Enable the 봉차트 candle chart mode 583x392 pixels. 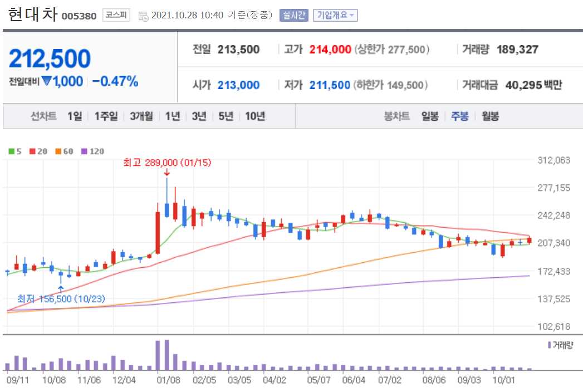click(398, 116)
